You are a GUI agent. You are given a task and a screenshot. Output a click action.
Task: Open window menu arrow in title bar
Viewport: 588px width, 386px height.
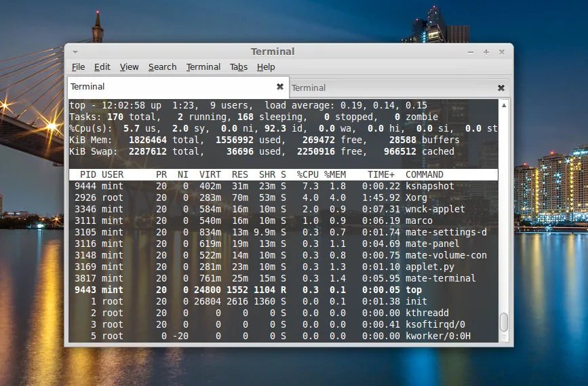coord(75,52)
